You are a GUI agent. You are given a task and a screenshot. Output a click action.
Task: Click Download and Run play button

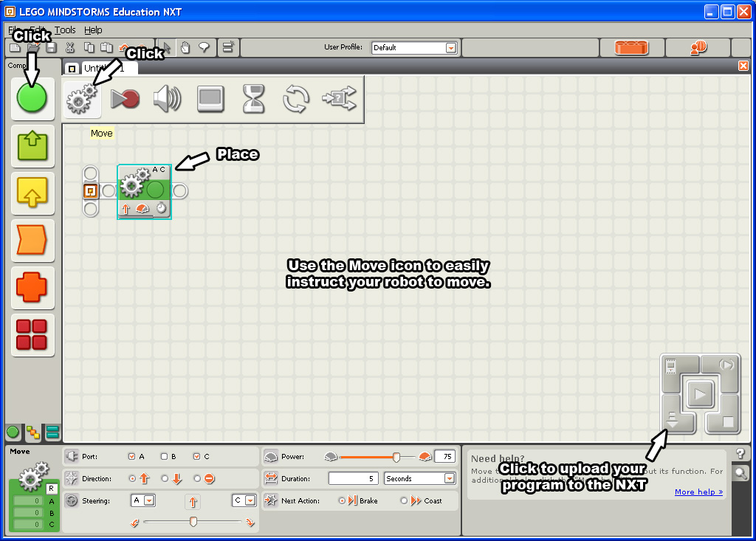click(x=700, y=394)
